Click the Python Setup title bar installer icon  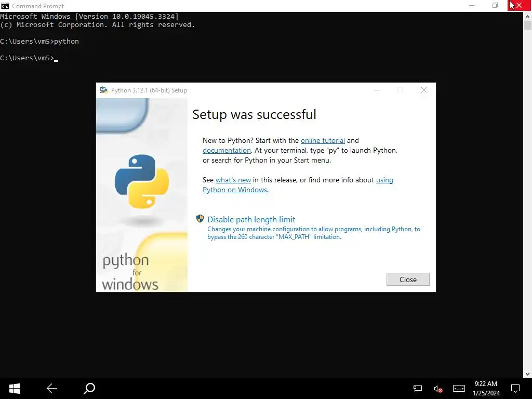pos(104,90)
